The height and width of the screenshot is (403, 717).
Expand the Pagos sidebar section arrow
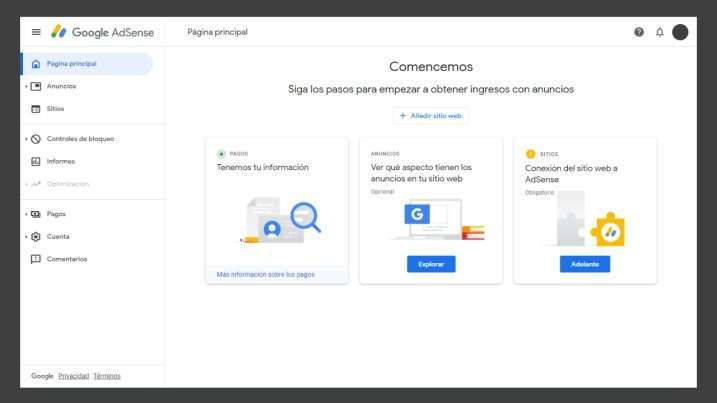26,214
